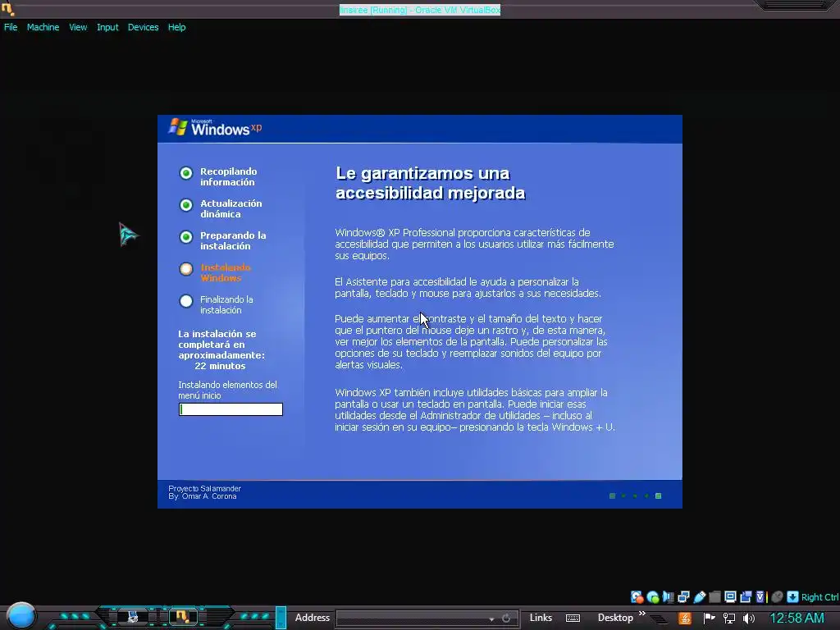Click the Right Ctrl host key label
The image size is (840, 630).
820,597
